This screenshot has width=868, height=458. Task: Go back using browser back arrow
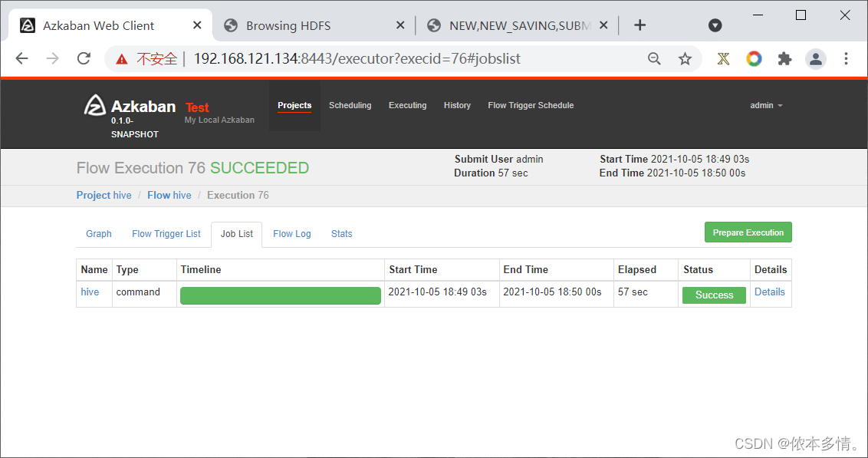[x=21, y=58]
